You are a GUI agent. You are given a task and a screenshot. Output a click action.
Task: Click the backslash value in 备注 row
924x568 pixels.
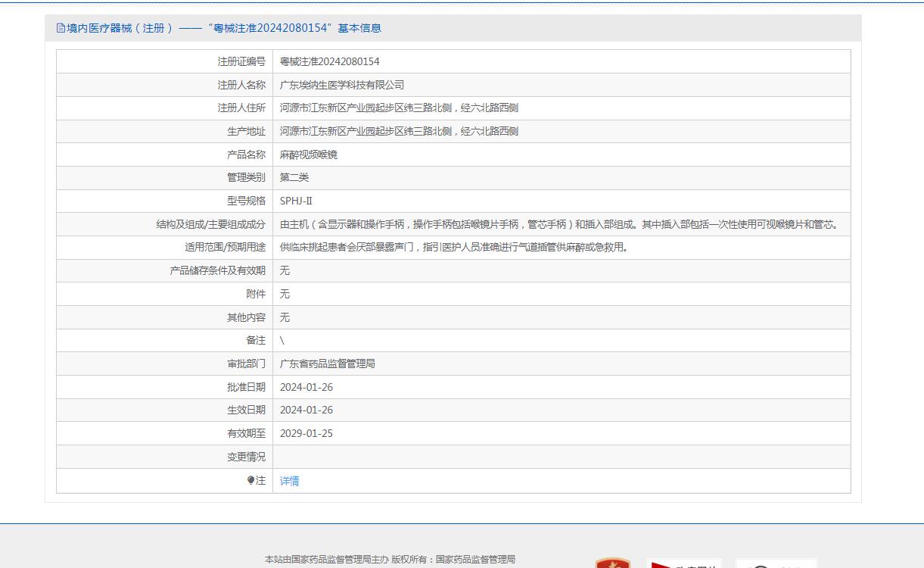[282, 341]
